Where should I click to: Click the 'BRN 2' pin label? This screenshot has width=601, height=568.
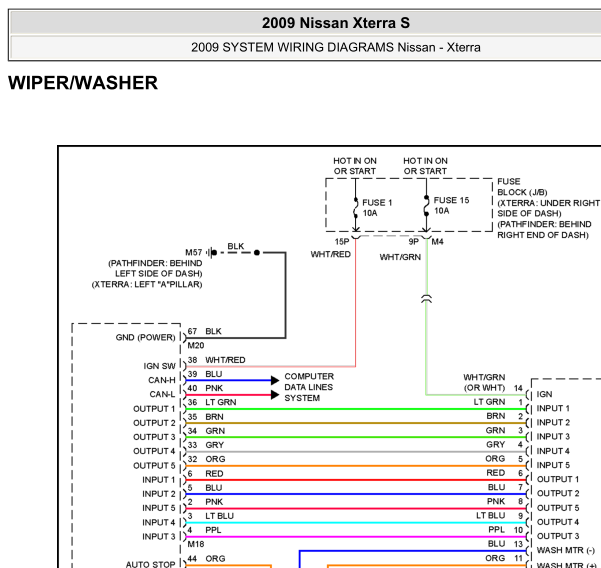pyautogui.click(x=505, y=416)
